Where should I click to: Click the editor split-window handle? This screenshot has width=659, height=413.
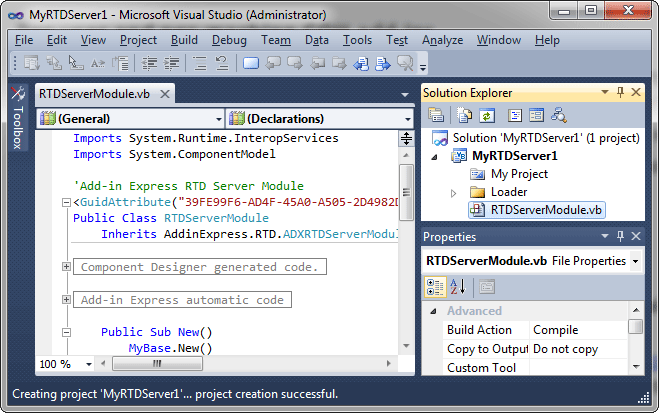coord(406,138)
